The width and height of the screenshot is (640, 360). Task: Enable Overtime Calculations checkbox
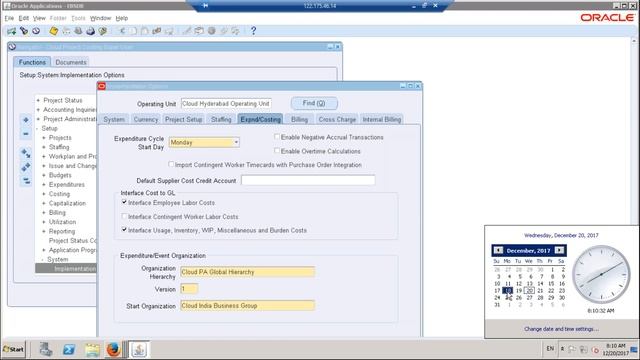[x=277, y=151]
